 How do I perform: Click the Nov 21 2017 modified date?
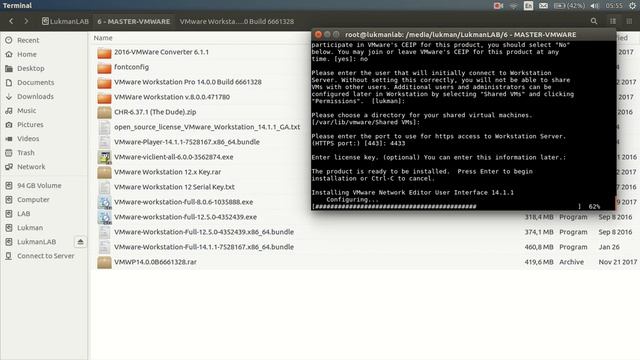coord(618,262)
